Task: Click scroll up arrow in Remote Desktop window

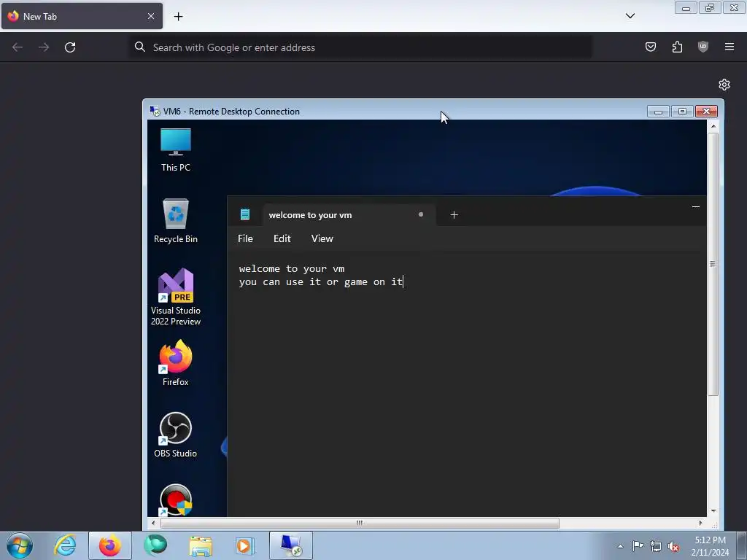Action: pos(713,126)
